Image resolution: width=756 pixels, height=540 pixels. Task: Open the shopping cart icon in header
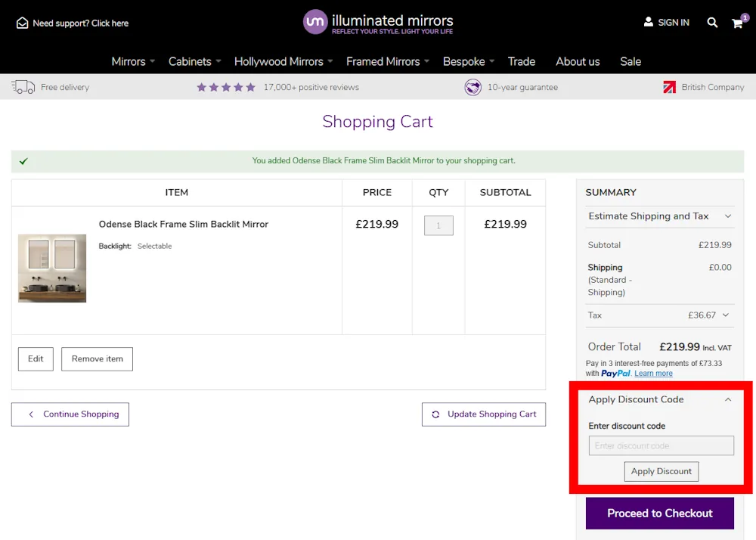(737, 23)
